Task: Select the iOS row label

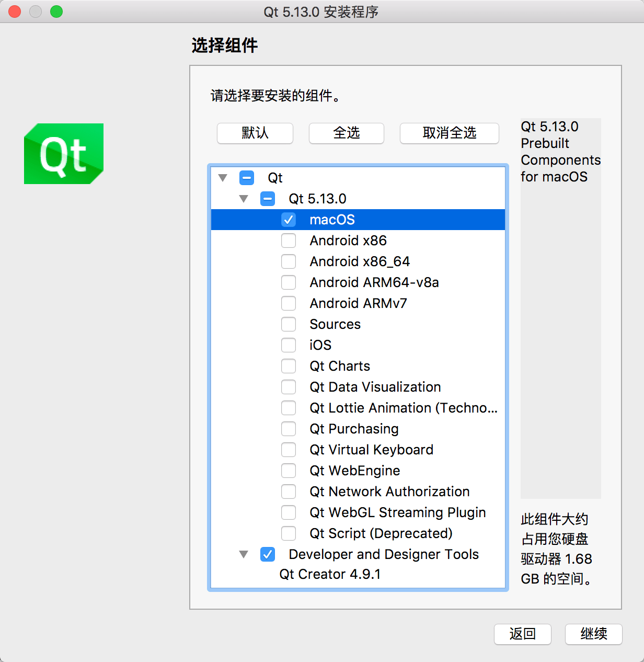Action: click(320, 345)
